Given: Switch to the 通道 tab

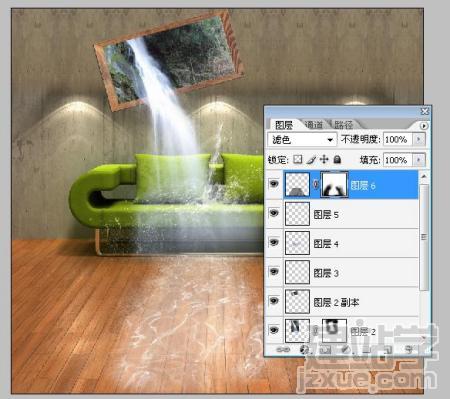Looking at the screenshot, I should [314, 125].
